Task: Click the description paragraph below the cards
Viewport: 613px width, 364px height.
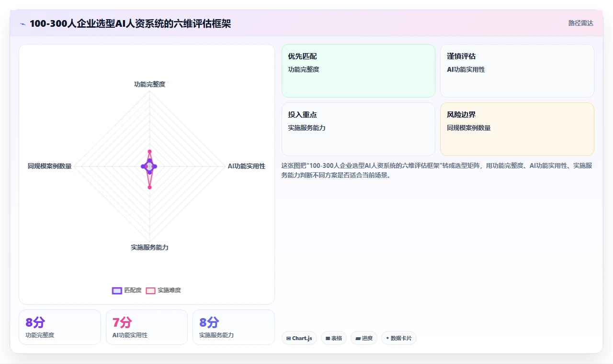Action: 438,170
